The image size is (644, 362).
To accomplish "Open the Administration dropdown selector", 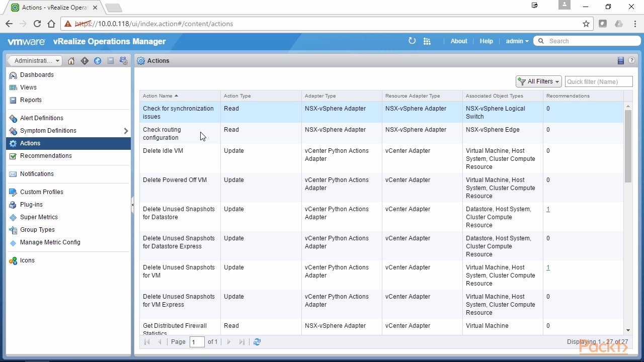I will tap(35, 61).
